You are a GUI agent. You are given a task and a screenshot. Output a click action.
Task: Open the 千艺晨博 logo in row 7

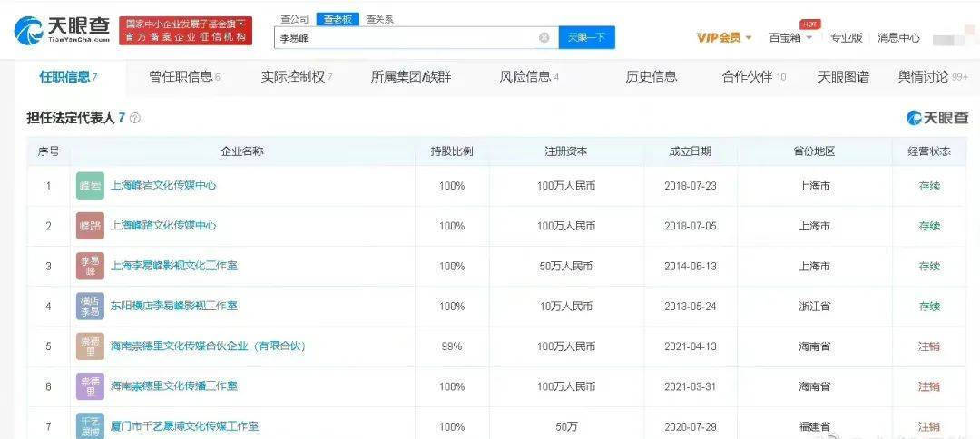(90, 426)
